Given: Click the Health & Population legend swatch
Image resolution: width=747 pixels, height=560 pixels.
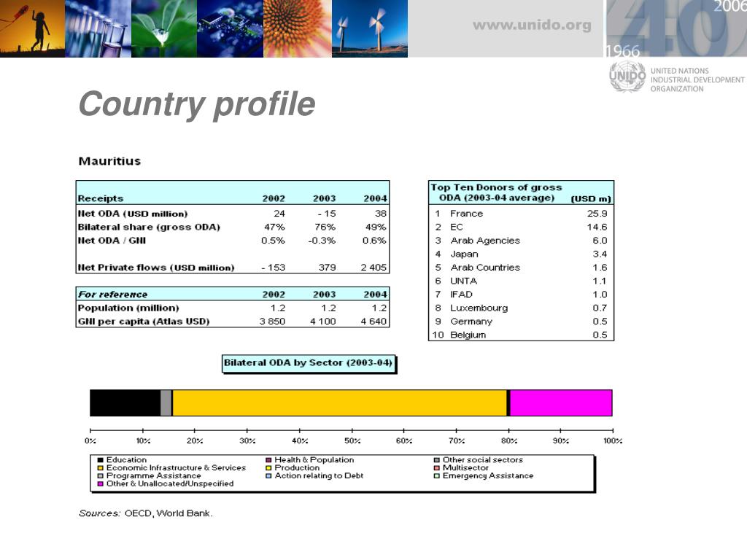Looking at the screenshot, I should tap(268, 460).
